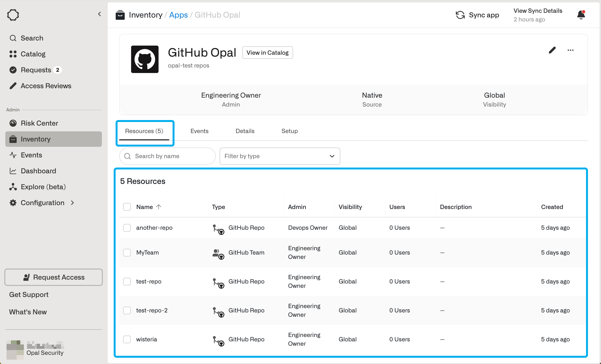Click the Sync app refresh icon

[460, 15]
